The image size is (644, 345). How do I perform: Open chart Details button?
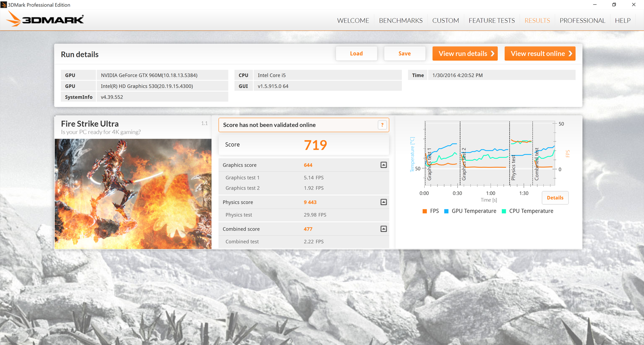pyautogui.click(x=555, y=198)
